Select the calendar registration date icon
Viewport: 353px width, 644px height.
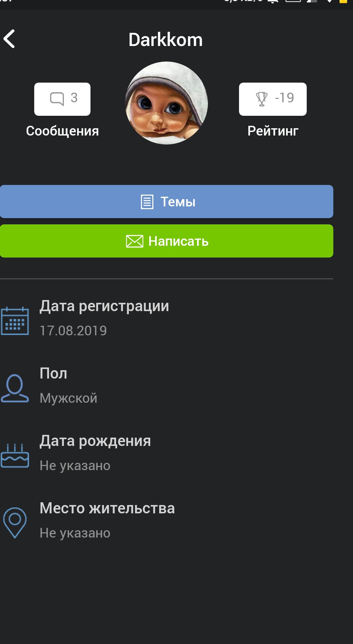pyautogui.click(x=15, y=321)
